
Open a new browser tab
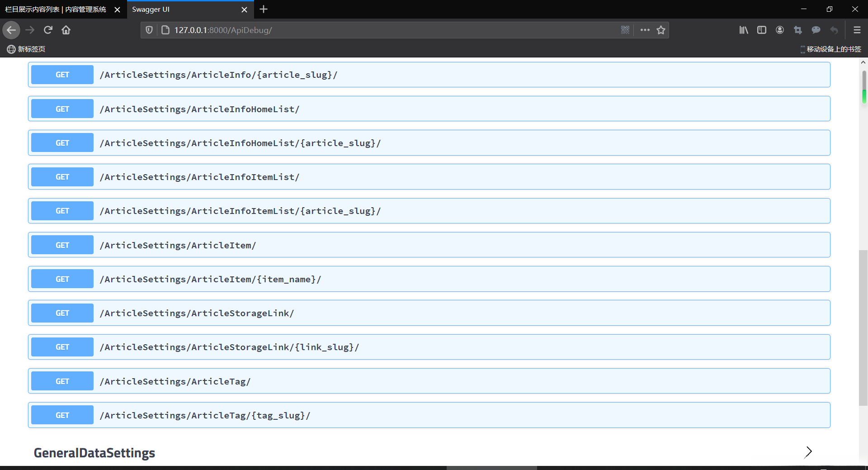[264, 9]
